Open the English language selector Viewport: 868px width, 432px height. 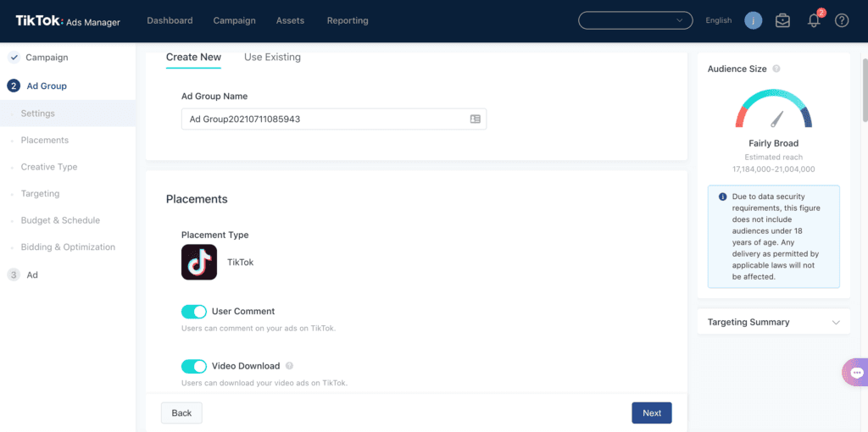tap(718, 21)
